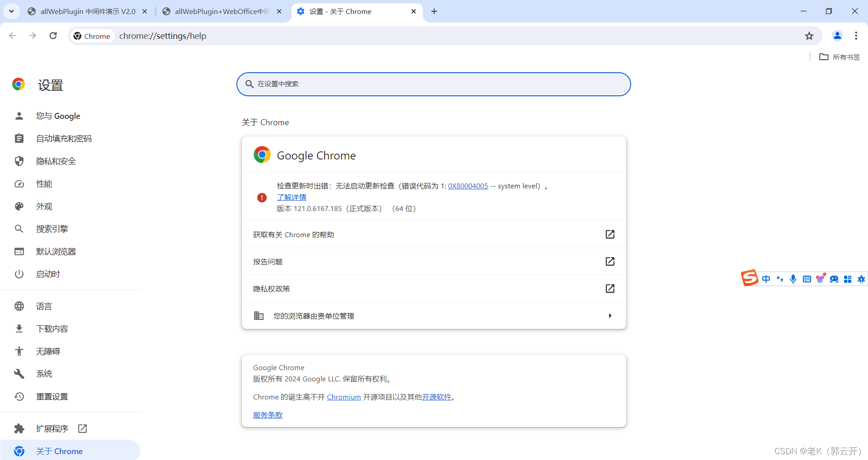Open 外观 settings section

[x=71, y=207]
